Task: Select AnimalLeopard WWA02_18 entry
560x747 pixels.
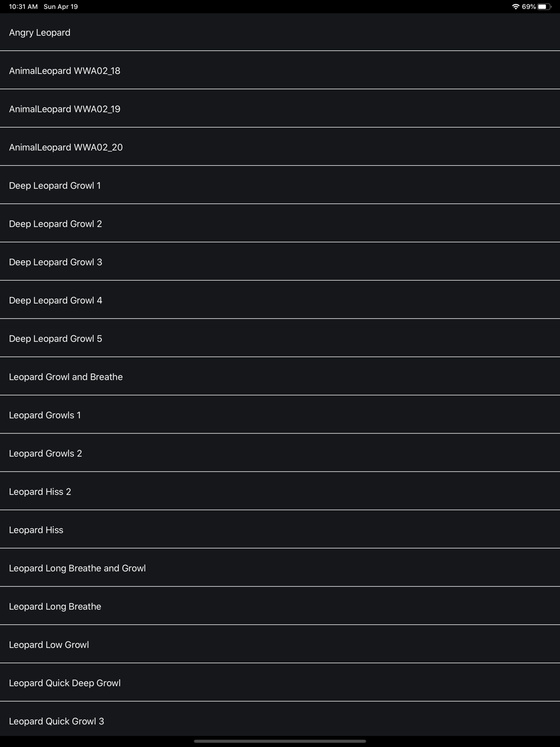Action: [x=280, y=70]
